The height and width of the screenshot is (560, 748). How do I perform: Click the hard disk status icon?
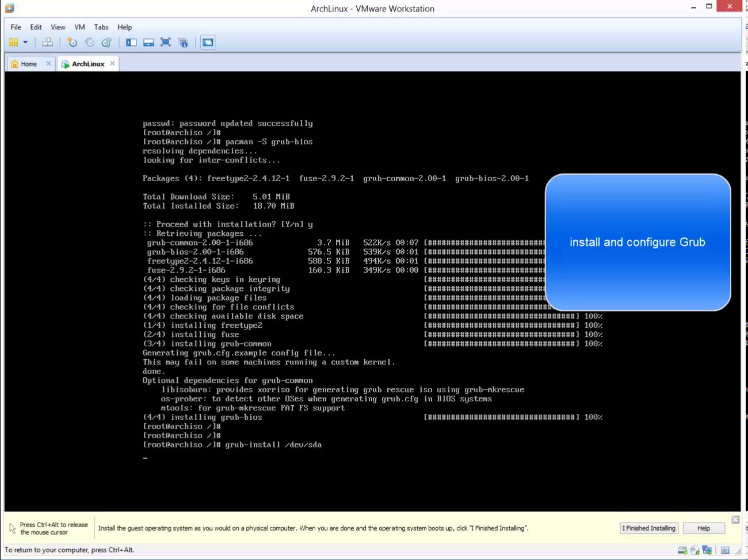point(682,550)
